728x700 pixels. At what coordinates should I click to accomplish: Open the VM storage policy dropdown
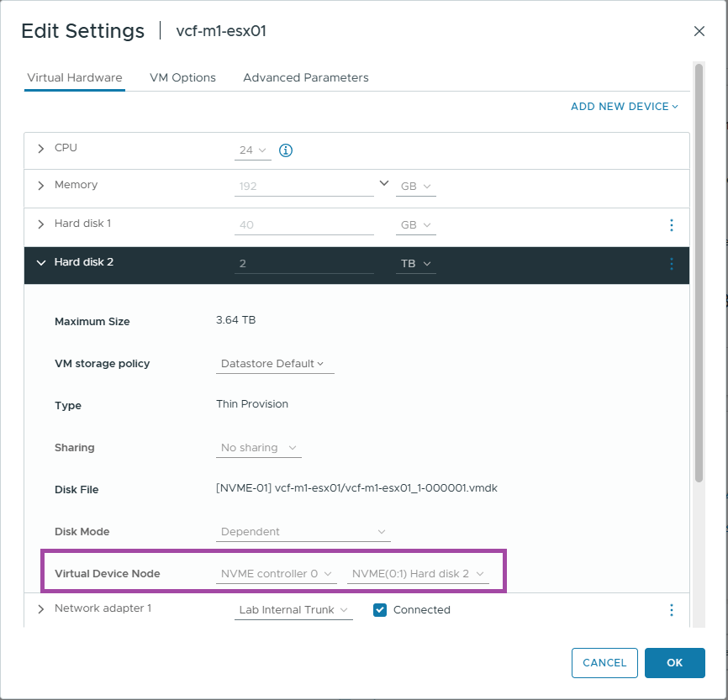click(x=274, y=364)
